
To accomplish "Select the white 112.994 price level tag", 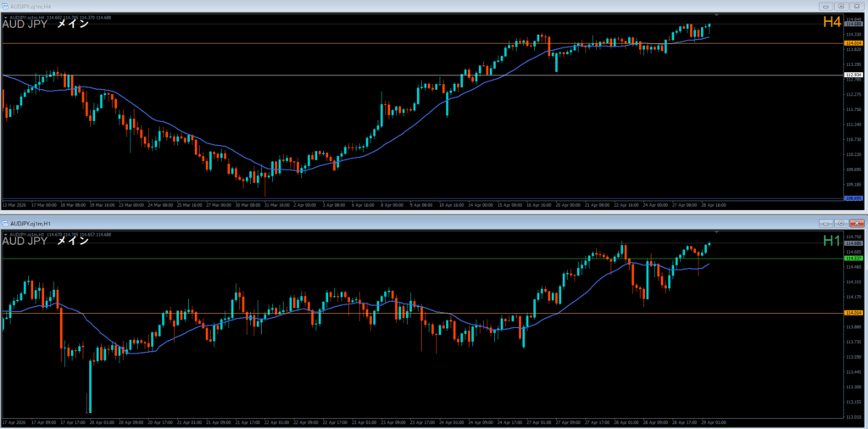I will click(853, 75).
